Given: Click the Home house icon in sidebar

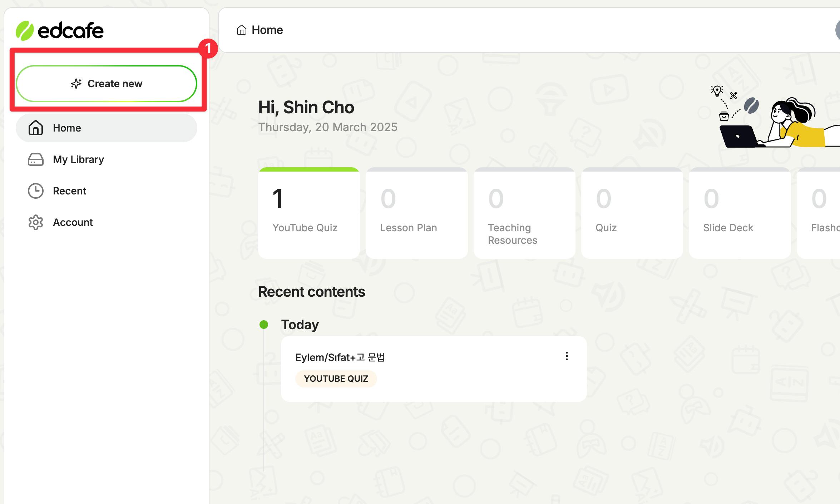Looking at the screenshot, I should click(x=36, y=128).
